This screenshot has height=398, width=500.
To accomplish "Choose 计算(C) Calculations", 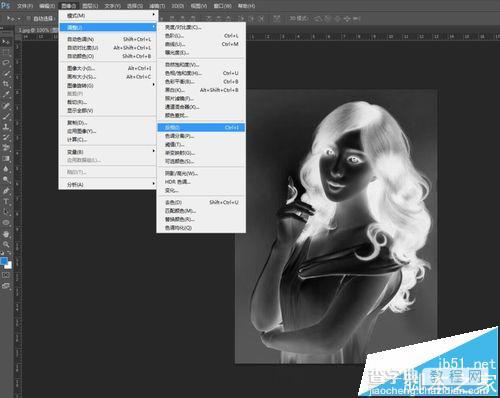I will pos(108,139).
